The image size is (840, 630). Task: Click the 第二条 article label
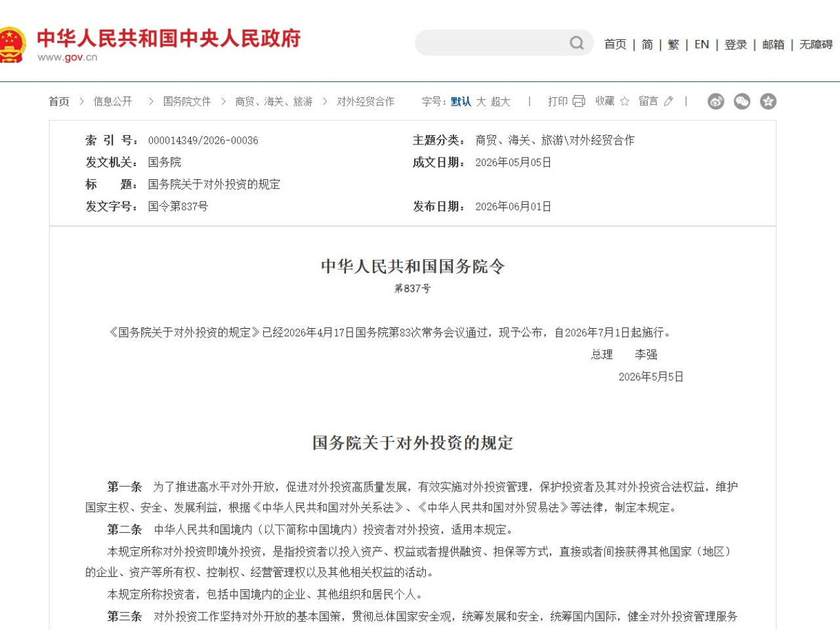coord(125,530)
